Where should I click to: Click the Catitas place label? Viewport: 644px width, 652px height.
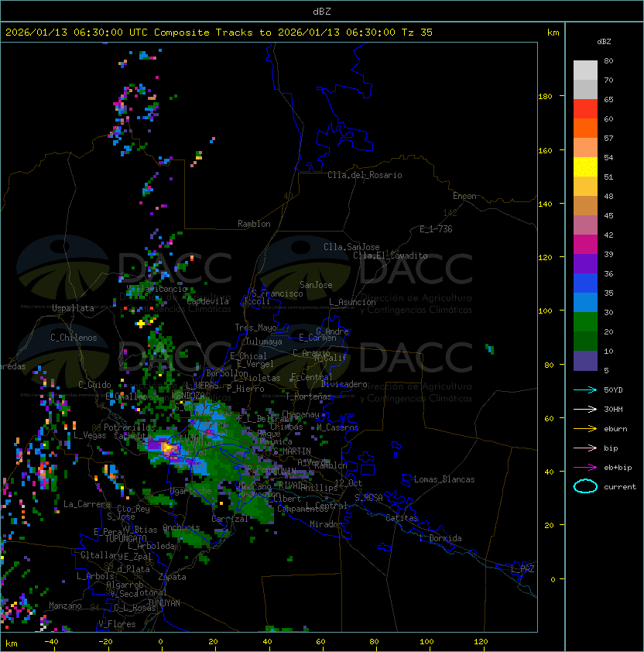click(402, 518)
